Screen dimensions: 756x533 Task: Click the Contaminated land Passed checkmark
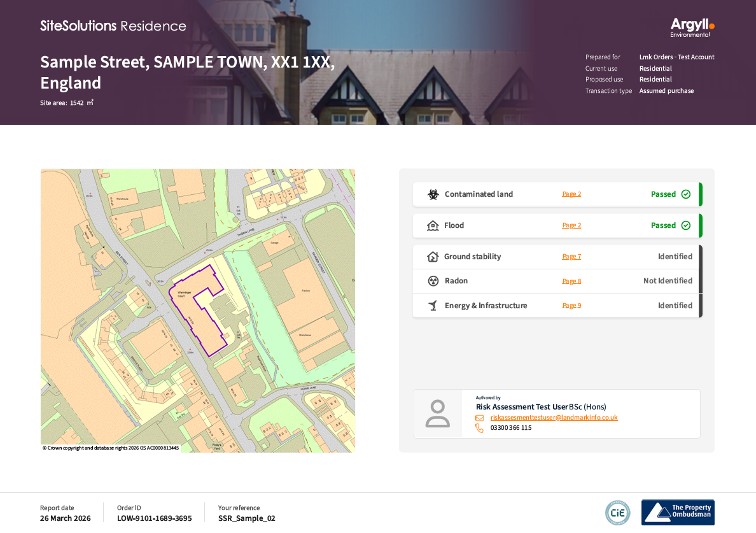(x=685, y=194)
